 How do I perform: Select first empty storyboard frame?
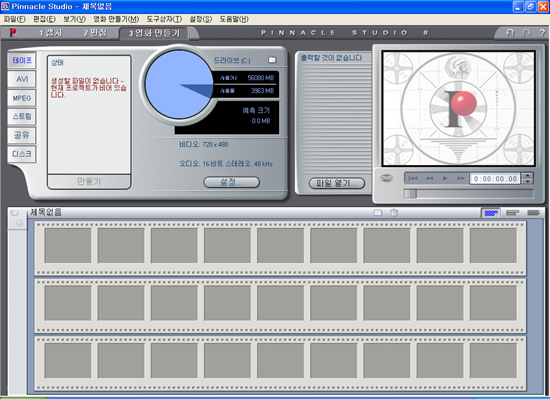pyautogui.click(x=68, y=245)
